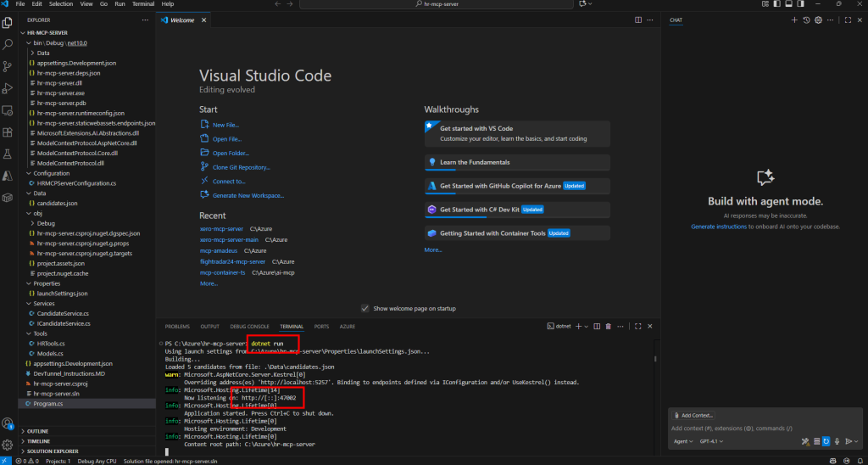Click the Clone Git Repository link
Screen dimensions: 868x465
[x=241, y=167]
